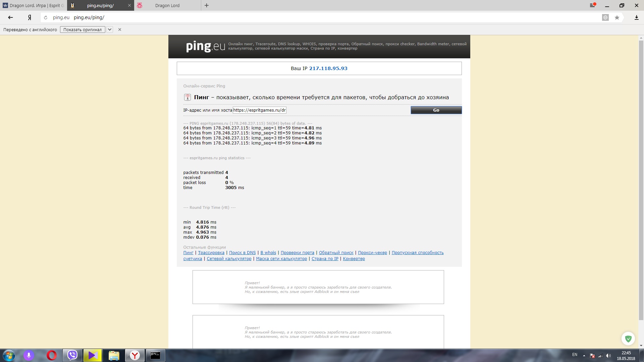Close the ping.eu/ping/ tab
The height and width of the screenshot is (362, 644).
point(129,5)
